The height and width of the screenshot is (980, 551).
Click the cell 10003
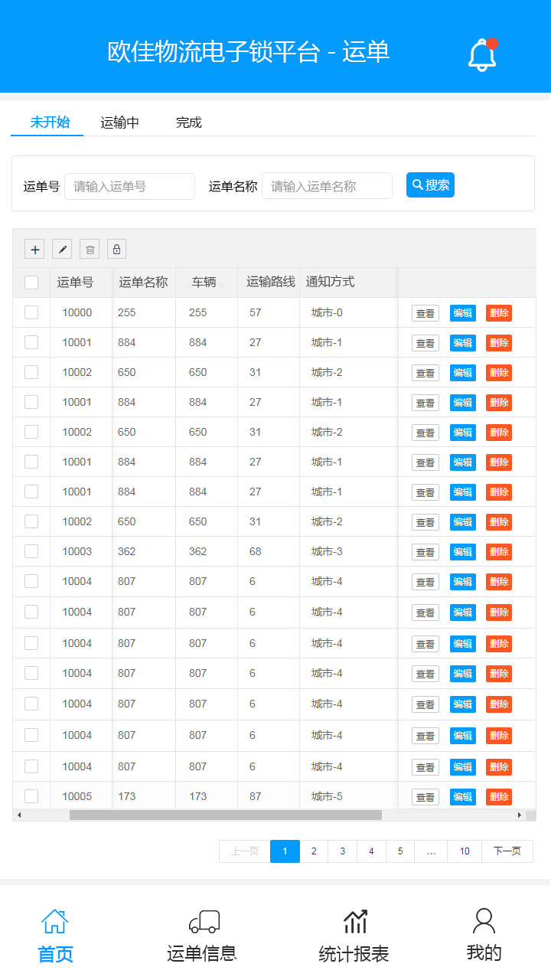(77, 551)
